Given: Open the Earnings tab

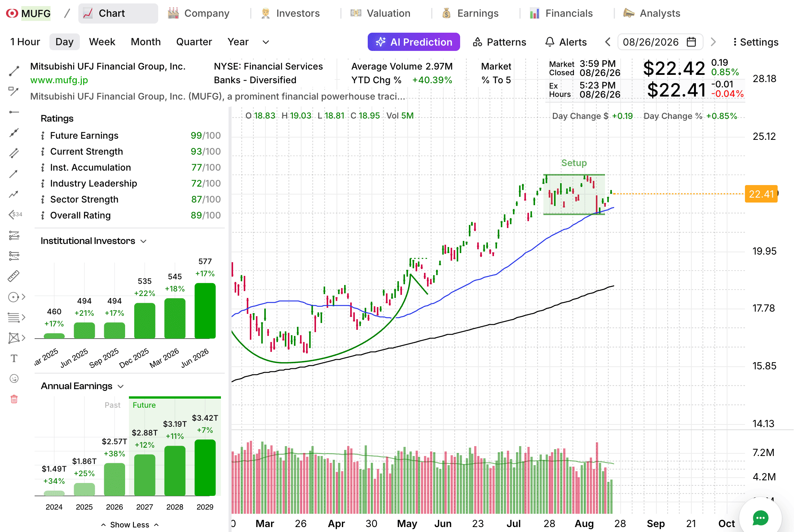Looking at the screenshot, I should (470, 13).
